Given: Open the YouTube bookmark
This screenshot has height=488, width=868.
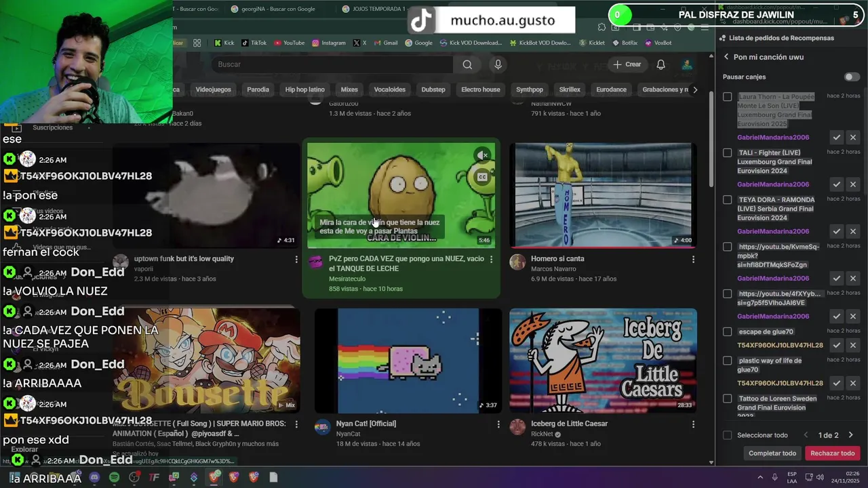Looking at the screenshot, I should 289,43.
